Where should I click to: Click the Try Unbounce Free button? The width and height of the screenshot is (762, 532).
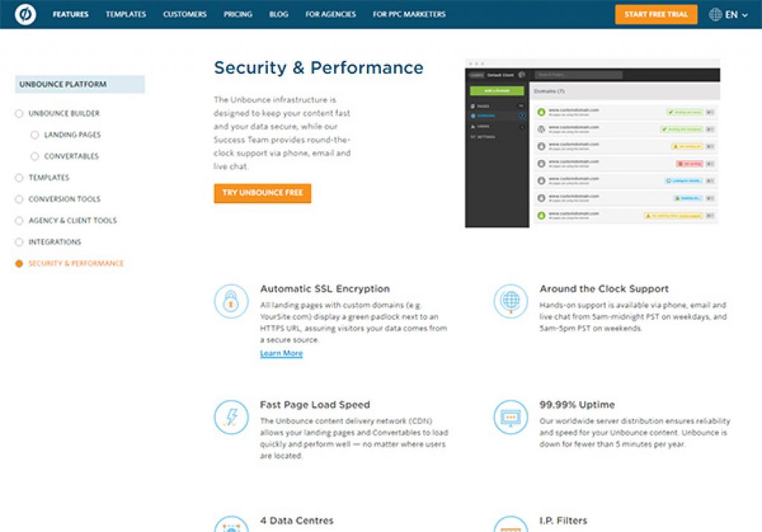pyautogui.click(x=262, y=193)
